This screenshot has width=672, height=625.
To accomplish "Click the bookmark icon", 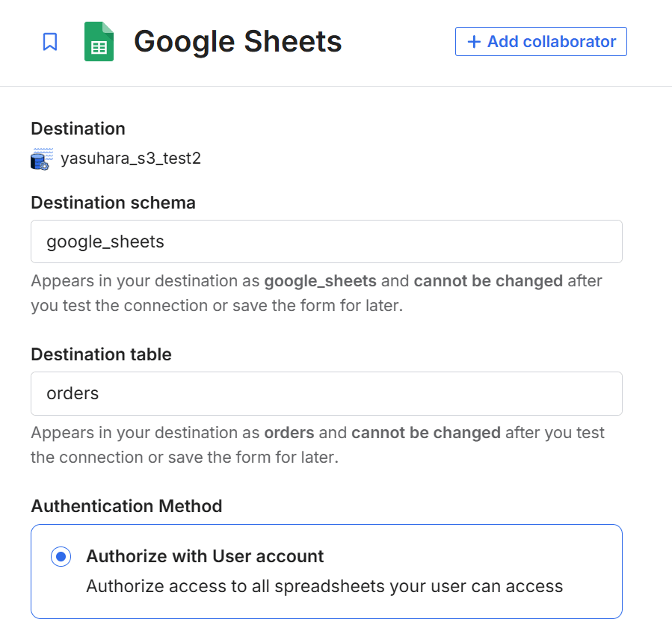I will 50,42.
